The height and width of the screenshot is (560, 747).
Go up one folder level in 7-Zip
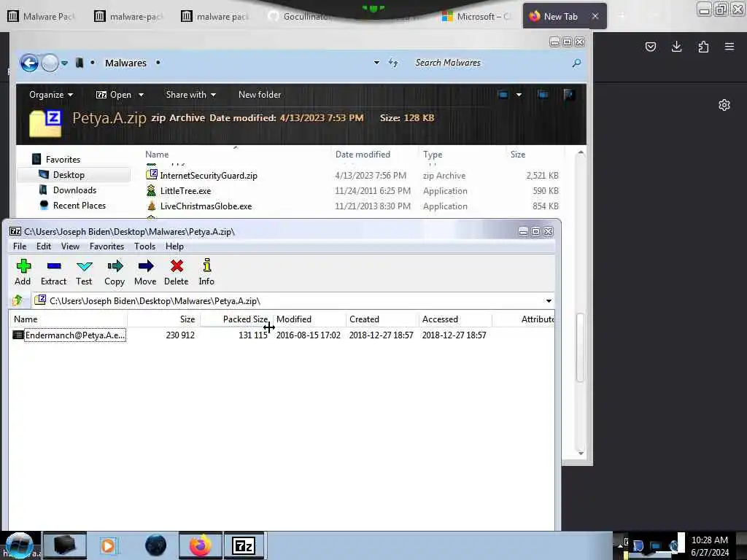click(x=18, y=300)
